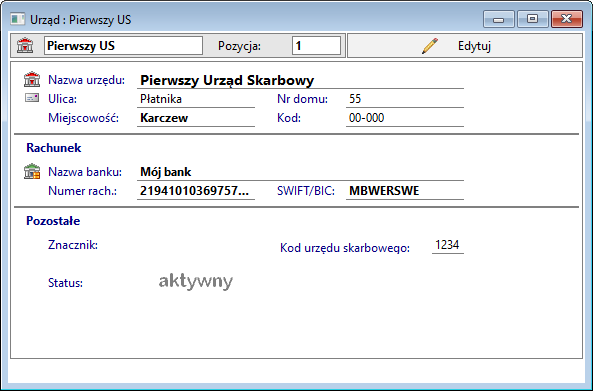This screenshot has width=593, height=391.
Task: Click the postal code value 00-000
Action: tap(366, 118)
